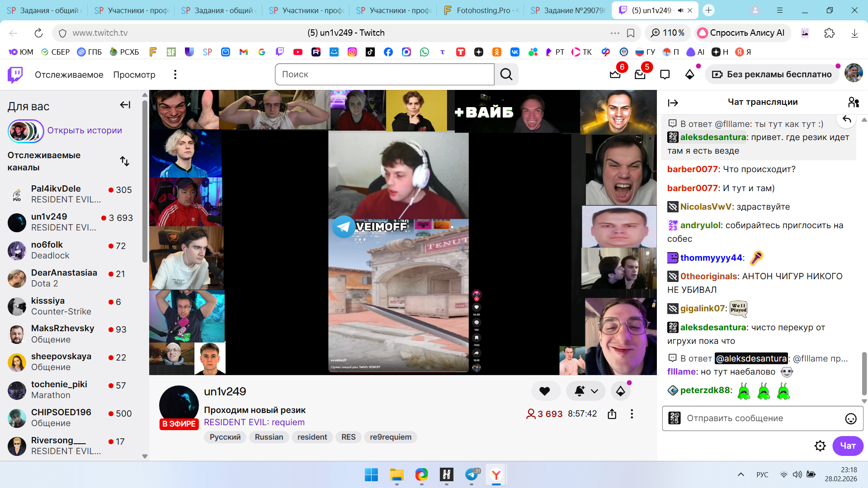Click the search magnifier button
This screenshot has height=488, width=868.
(506, 75)
